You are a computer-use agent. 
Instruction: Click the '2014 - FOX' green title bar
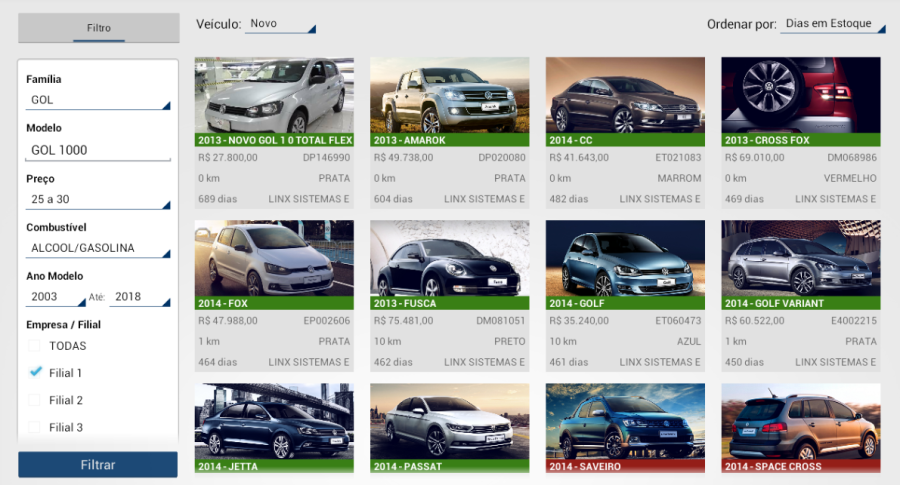274,303
